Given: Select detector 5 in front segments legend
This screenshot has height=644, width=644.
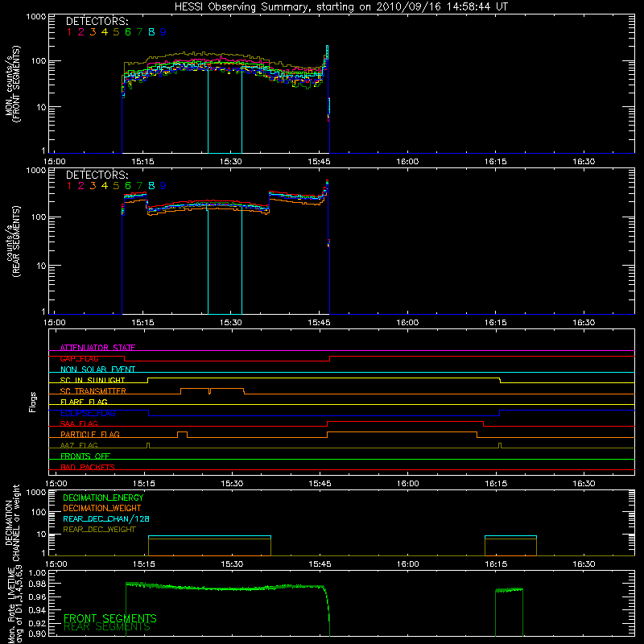Looking at the screenshot, I should point(116,32).
